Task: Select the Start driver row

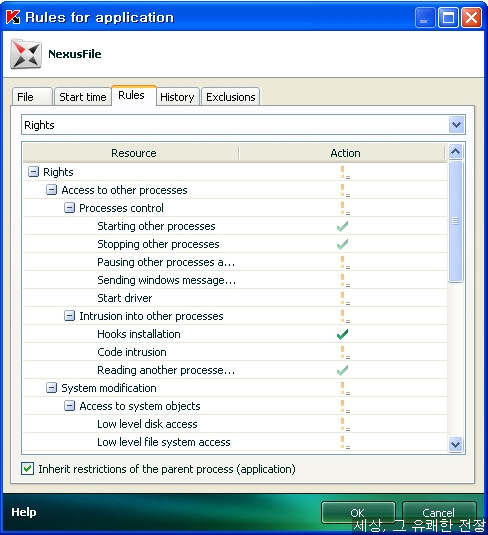Action: 235,298
